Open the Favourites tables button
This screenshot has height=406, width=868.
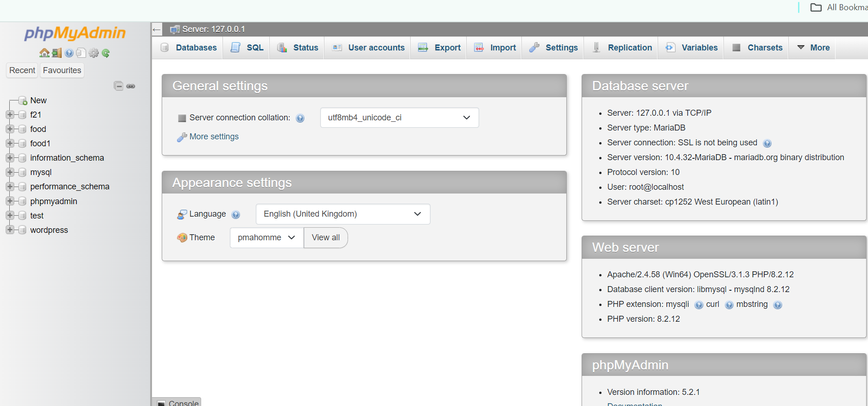pos(62,70)
